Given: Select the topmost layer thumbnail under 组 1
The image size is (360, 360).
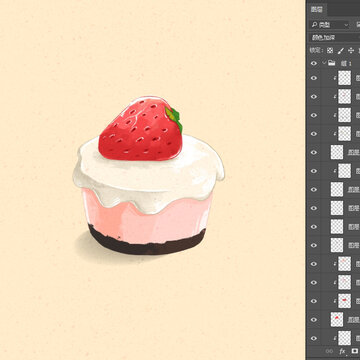Looking at the screenshot, I should tap(344, 78).
